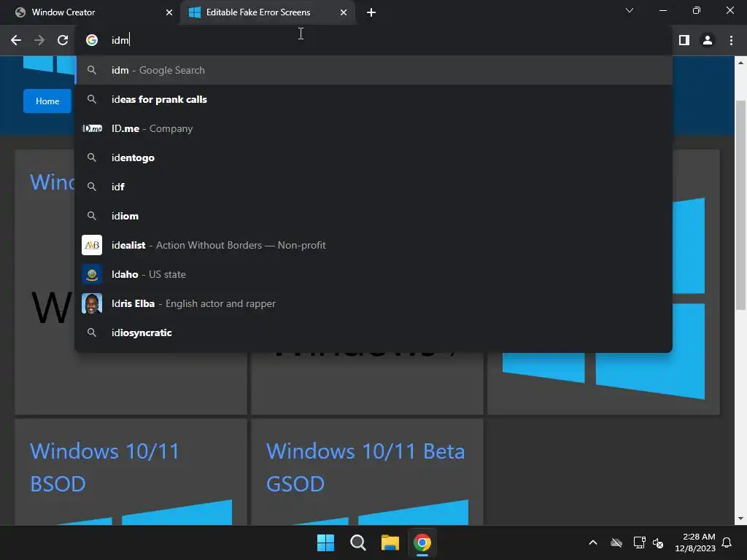Image resolution: width=747 pixels, height=560 pixels.
Task: Open the Windows 10/11 Beta GSOD link
Action: (x=365, y=467)
